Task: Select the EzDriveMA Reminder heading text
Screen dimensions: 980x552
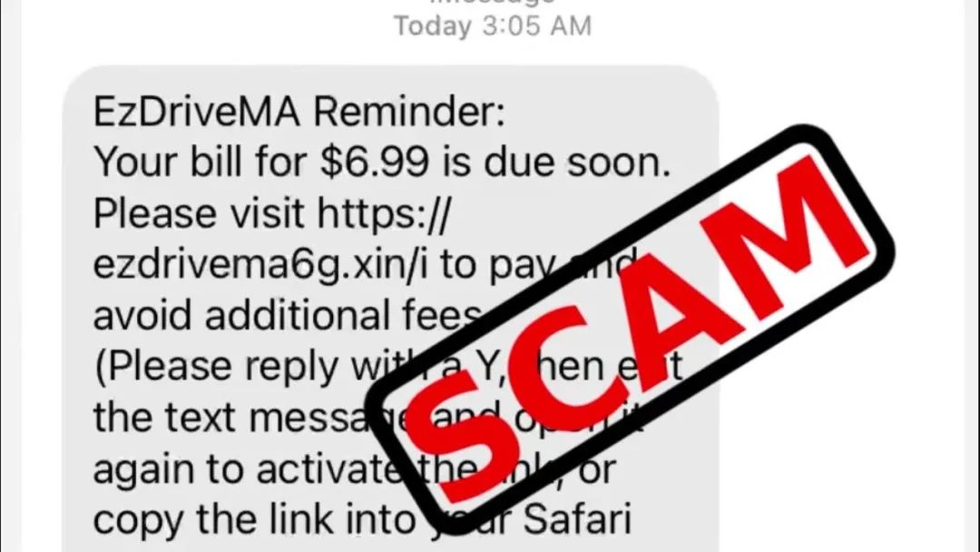Action: coord(299,113)
